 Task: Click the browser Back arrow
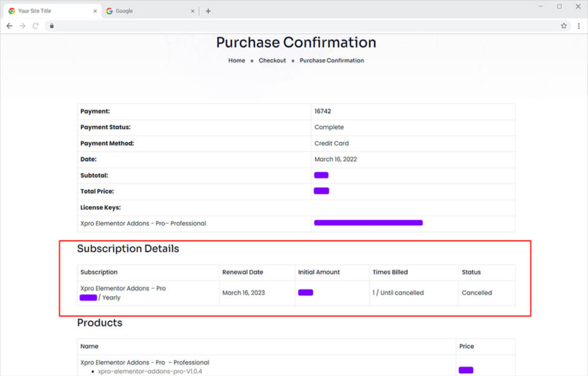click(x=9, y=26)
